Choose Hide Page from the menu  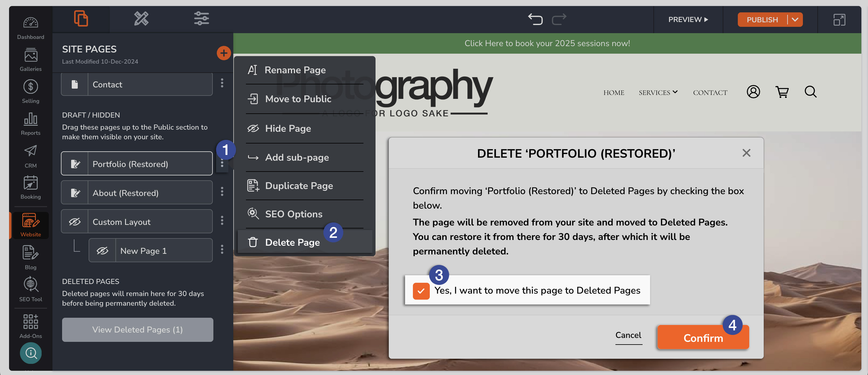305,128
